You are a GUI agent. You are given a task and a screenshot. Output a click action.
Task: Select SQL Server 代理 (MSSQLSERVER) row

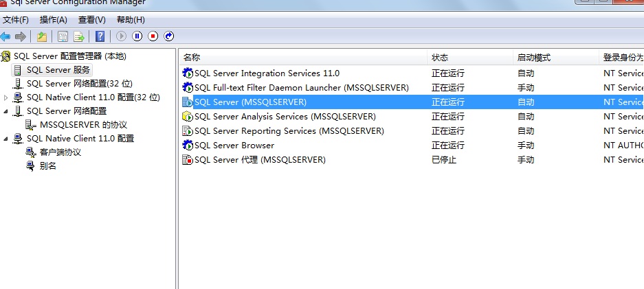click(260, 159)
